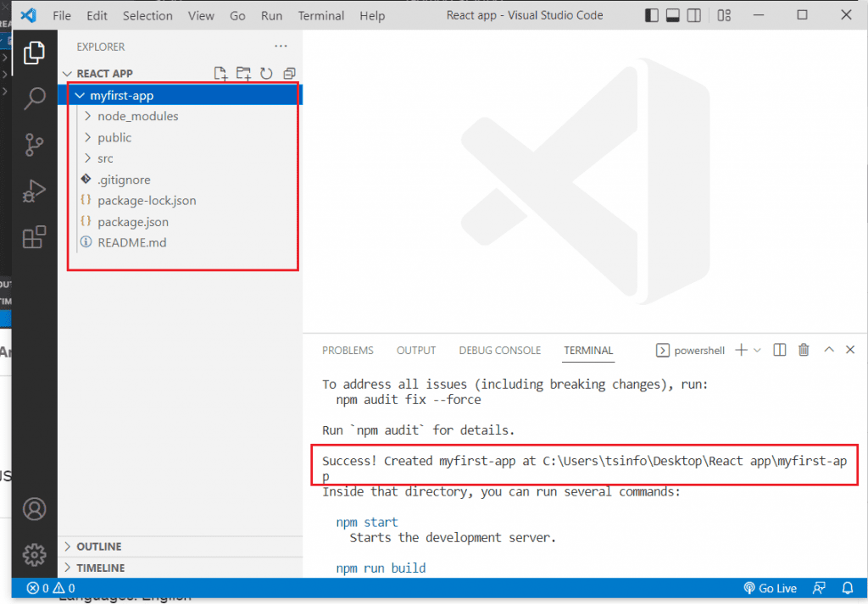Kill the terminal with trash icon

[804, 350]
